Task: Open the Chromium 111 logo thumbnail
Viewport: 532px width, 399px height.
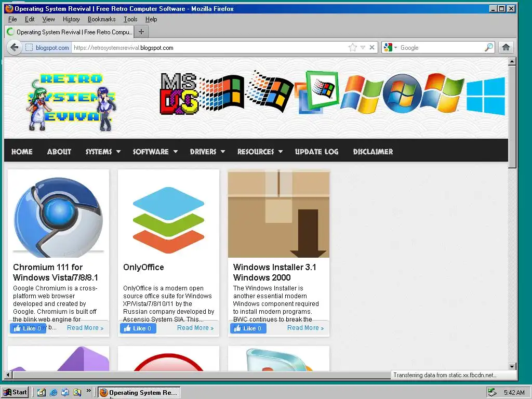Action: click(58, 215)
